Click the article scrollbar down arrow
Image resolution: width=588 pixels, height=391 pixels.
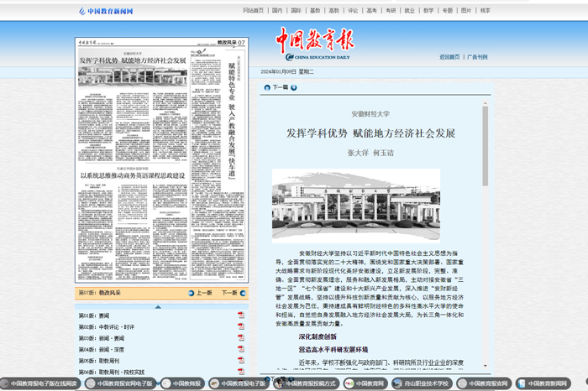point(486,366)
